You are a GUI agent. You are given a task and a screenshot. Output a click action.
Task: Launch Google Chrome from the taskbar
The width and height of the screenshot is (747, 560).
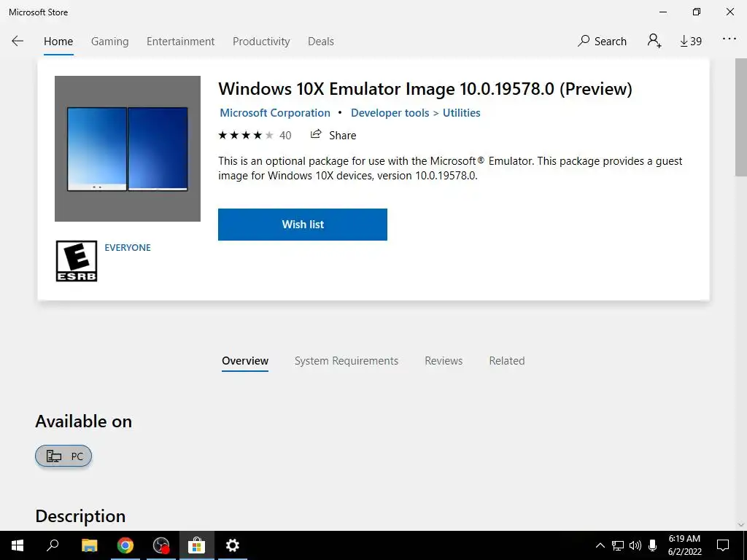tap(125, 545)
